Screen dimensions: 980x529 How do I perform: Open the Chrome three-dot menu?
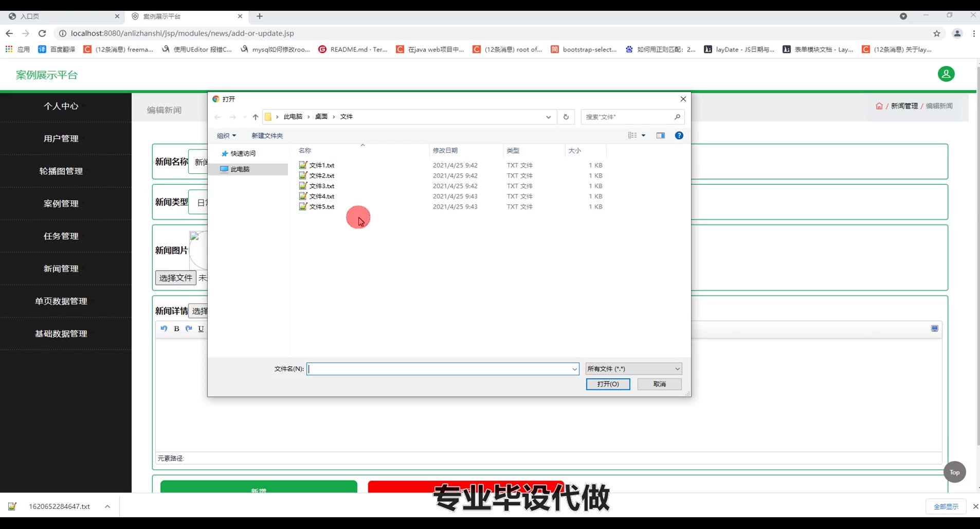click(x=974, y=33)
